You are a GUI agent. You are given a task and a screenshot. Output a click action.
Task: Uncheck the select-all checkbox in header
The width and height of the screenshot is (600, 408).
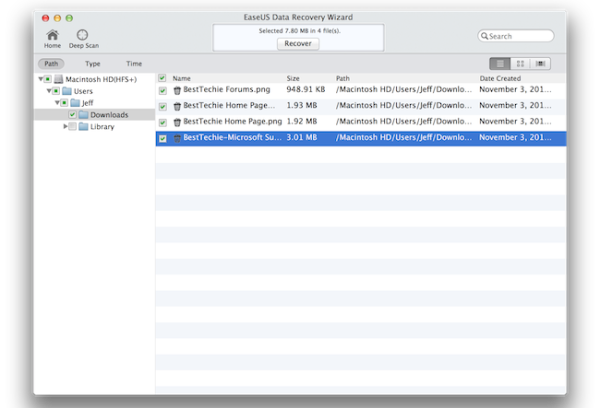[x=162, y=78]
